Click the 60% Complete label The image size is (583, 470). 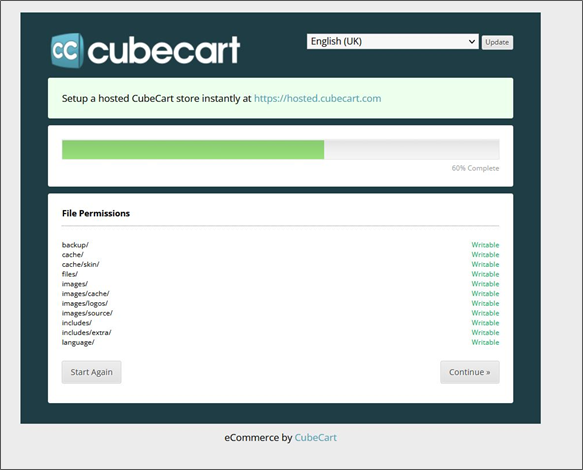point(475,168)
